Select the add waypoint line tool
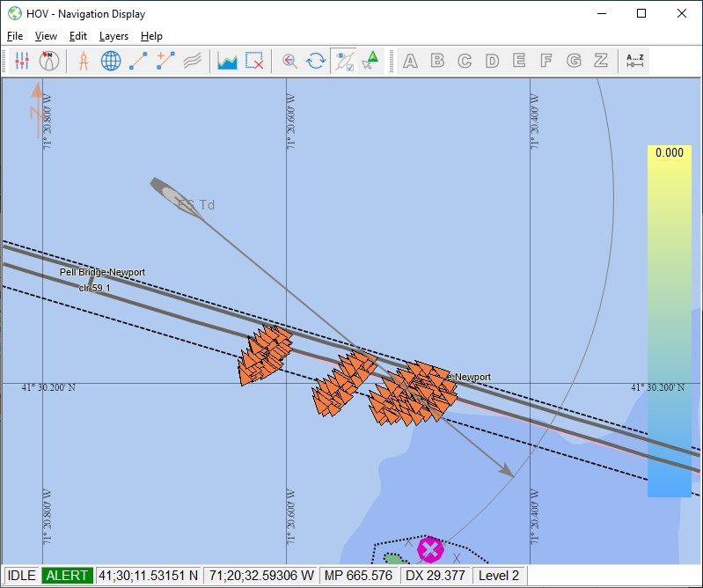This screenshot has width=703, height=588. click(x=165, y=61)
